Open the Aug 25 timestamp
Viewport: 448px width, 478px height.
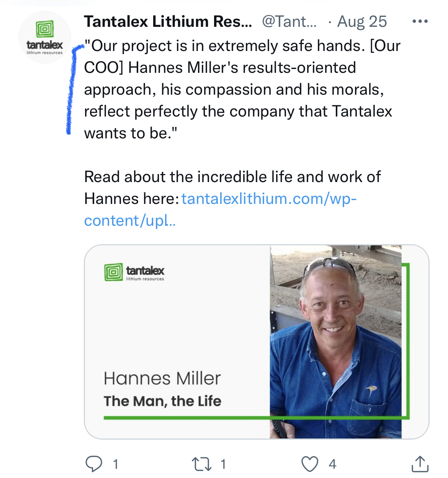(362, 22)
